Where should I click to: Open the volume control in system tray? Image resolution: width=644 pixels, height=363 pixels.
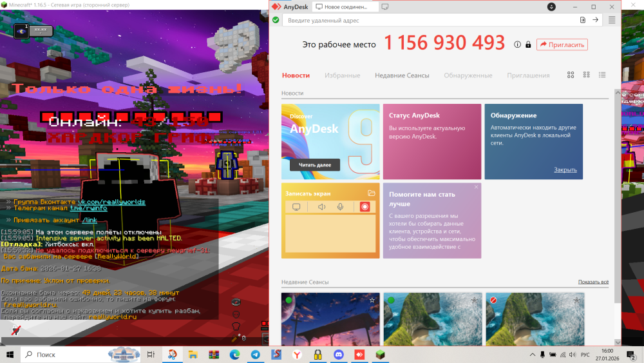(573, 355)
